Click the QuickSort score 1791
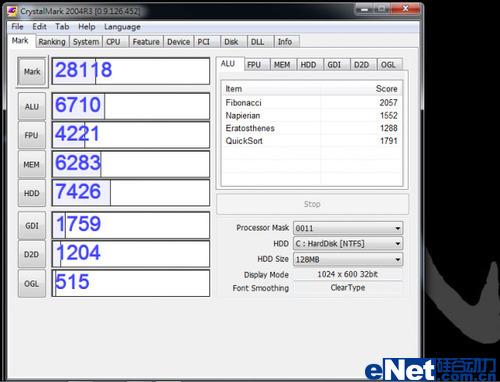The image size is (500, 382). (389, 141)
